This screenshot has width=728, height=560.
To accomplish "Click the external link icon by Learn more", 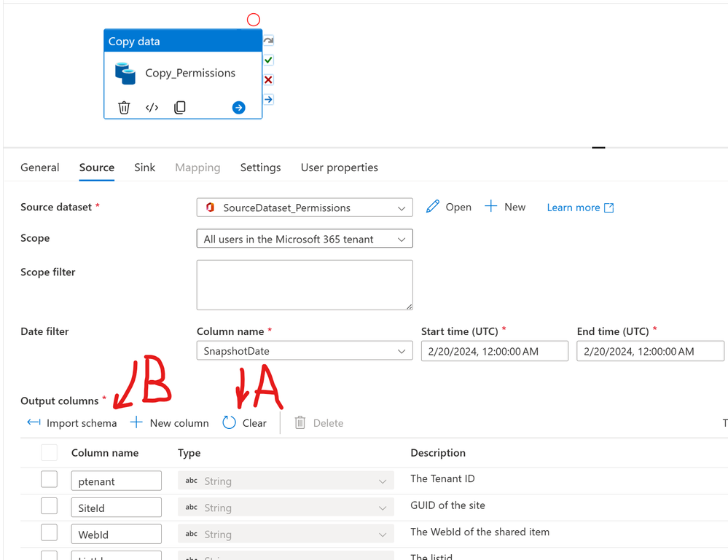I will [609, 208].
